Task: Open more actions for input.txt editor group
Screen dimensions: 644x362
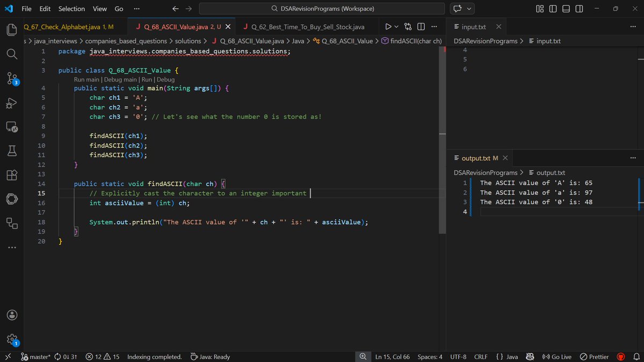Action: click(x=633, y=27)
